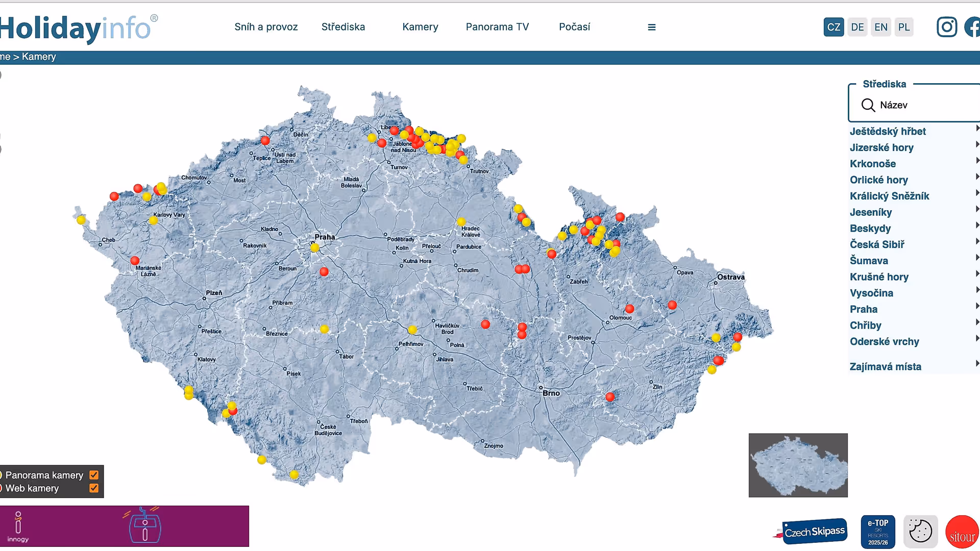Open Počasí menu item
This screenshot has width=980, height=551.
[x=574, y=27]
